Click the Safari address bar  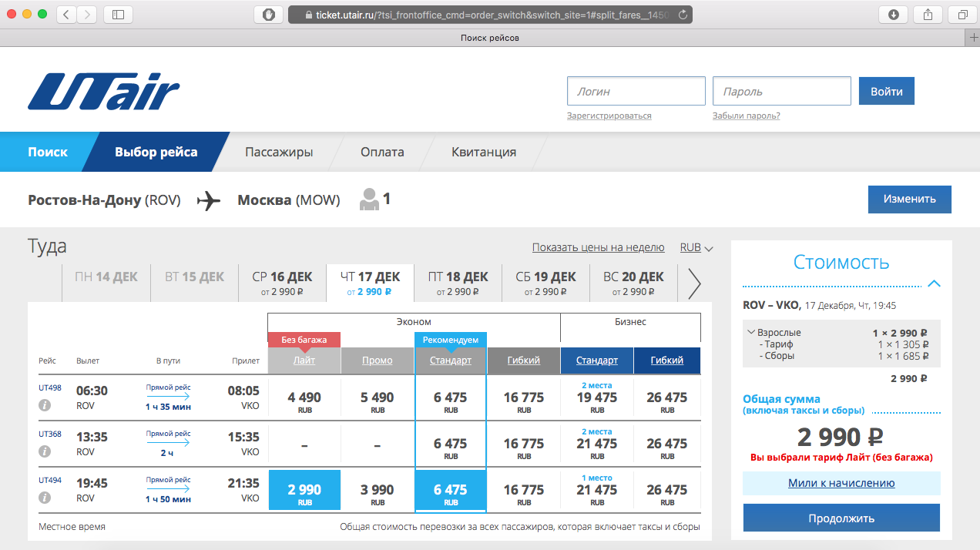(x=490, y=15)
